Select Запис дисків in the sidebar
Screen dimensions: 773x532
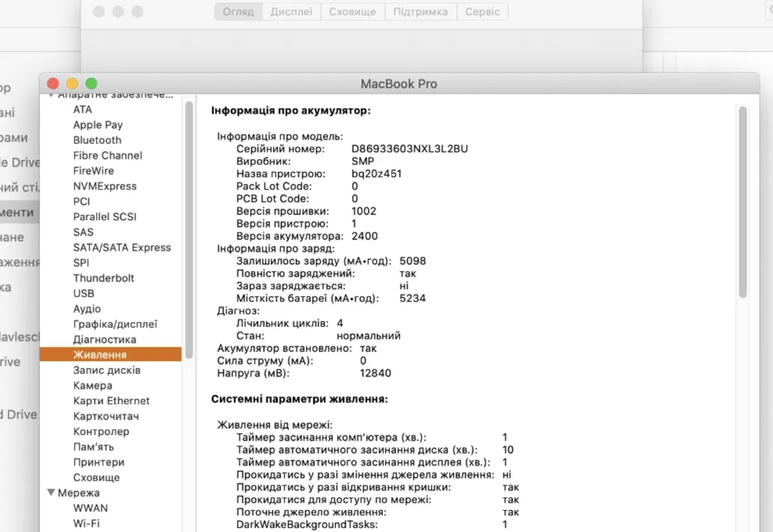(107, 370)
